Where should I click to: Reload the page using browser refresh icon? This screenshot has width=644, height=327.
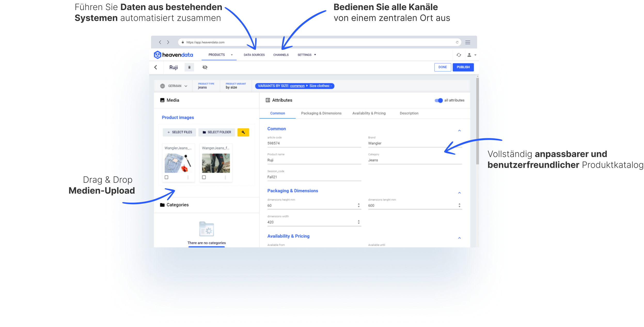457,42
